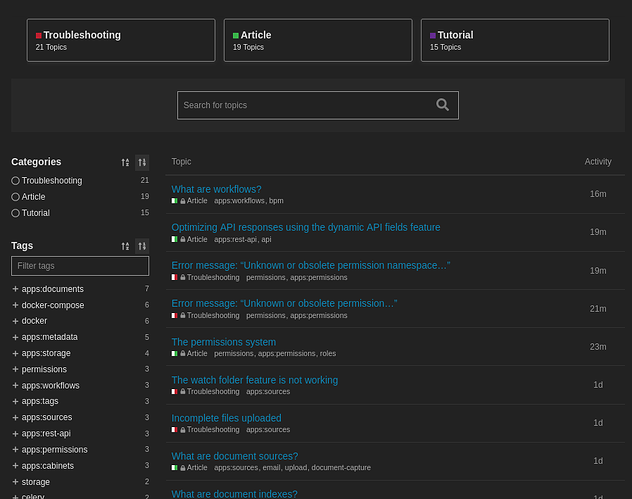Add docker-compose tag filter
The height and width of the screenshot is (499, 632).
click(15, 305)
